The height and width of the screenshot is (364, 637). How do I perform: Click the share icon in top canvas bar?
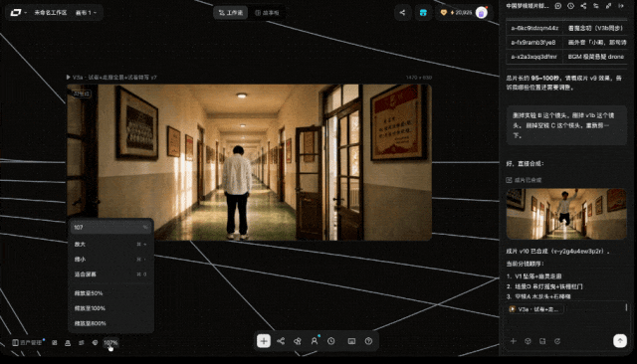pos(402,13)
